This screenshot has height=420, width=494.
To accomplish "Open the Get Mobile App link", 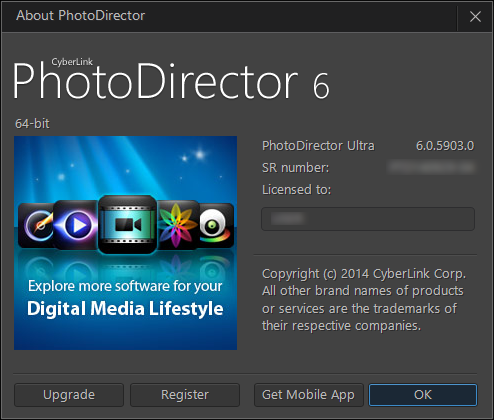I will coord(308,395).
